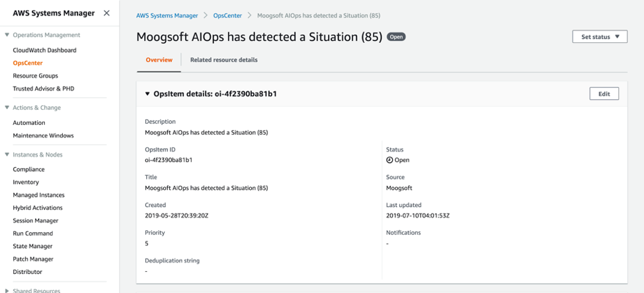The width and height of the screenshot is (644, 293).
Task: Select Run Command in sidebar
Action: [32, 233]
